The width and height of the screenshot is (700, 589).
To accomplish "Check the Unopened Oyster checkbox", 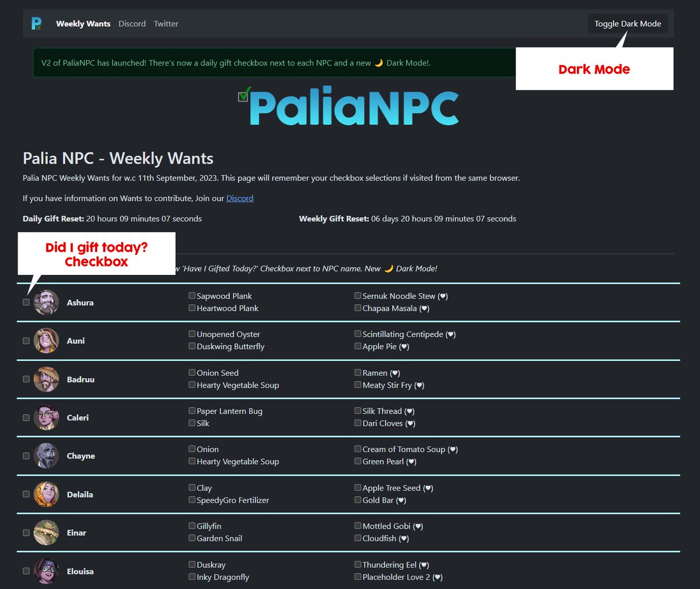I will point(192,334).
